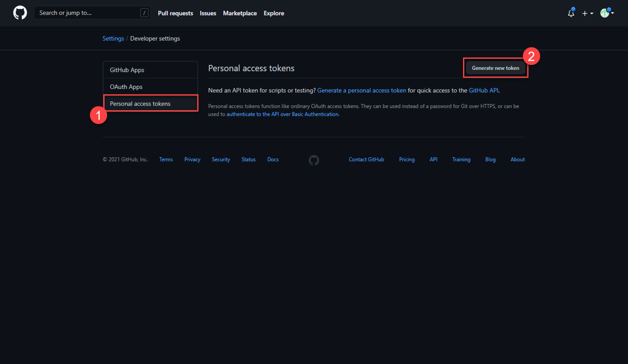The image size is (628, 364).
Task: Open the Blog footer link
Action: click(x=490, y=159)
